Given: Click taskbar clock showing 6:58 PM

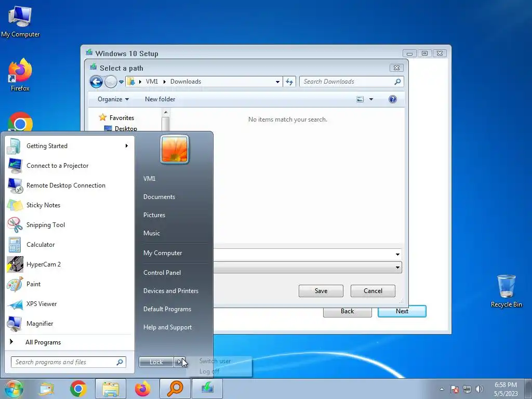Looking at the screenshot, I should click(506, 389).
